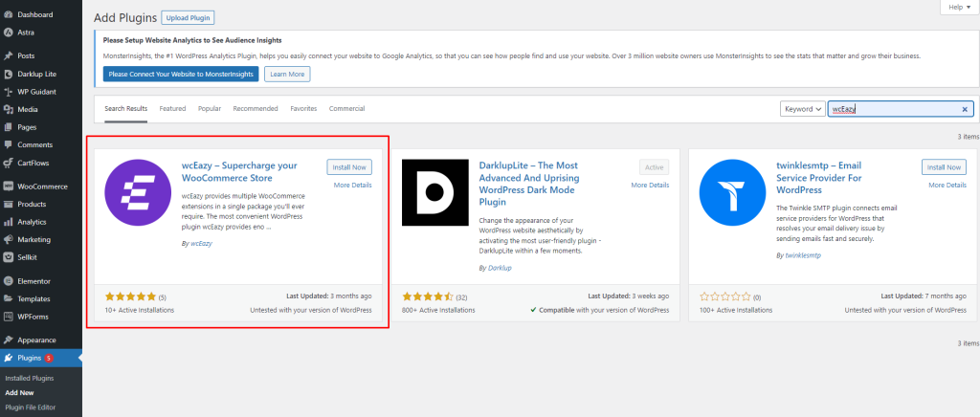Click the DarklupLite star rating
980x417 pixels.
[428, 296]
